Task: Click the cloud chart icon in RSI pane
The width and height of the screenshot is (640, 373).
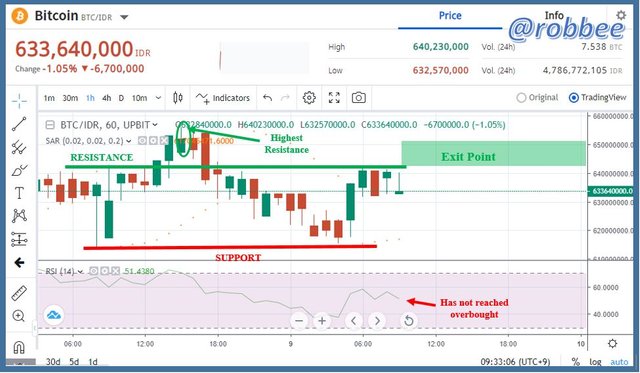Action: (x=54, y=315)
